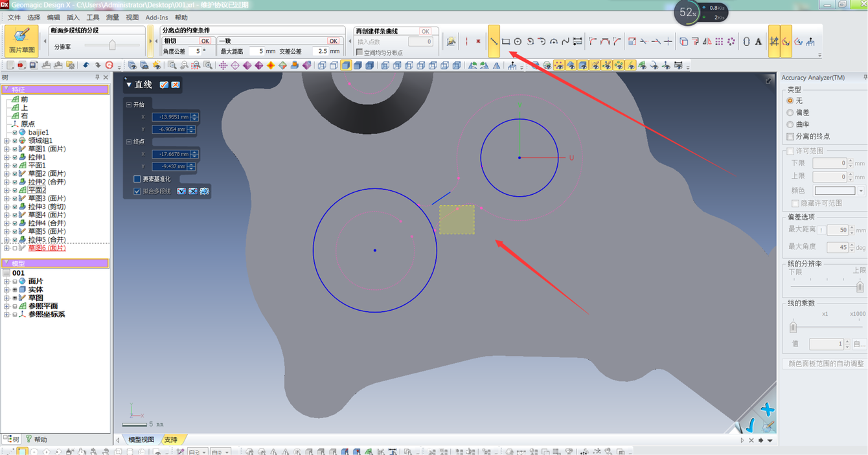Select the Rectangle sketch tool
The image size is (868, 455).
tap(506, 41)
